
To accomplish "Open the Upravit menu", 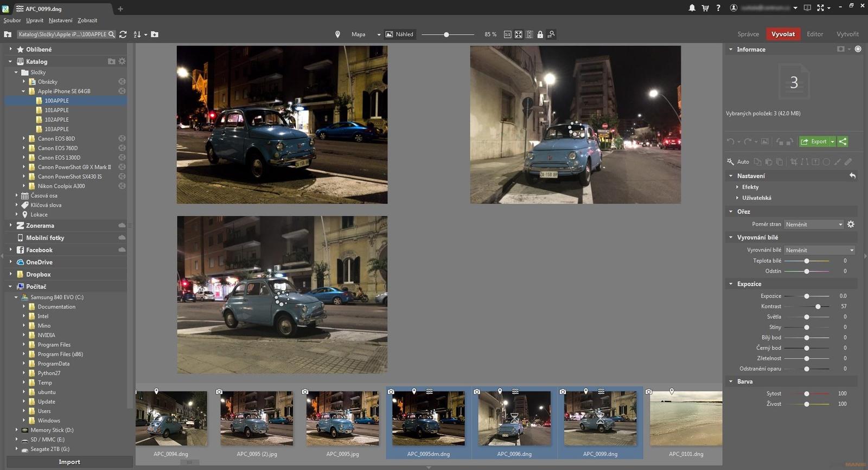I will (35, 21).
